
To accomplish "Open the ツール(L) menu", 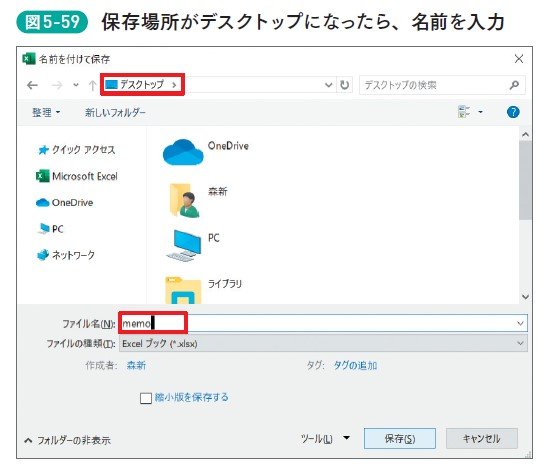I will [324, 439].
